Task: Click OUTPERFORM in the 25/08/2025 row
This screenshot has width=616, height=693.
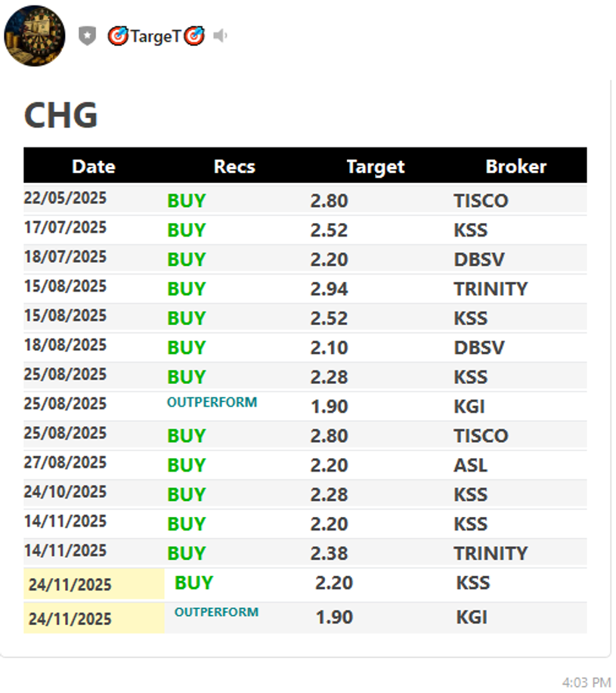Action: 212,402
